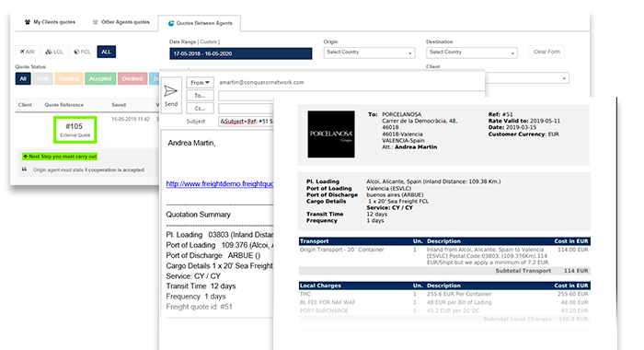Open quote reference #105

tap(75, 130)
